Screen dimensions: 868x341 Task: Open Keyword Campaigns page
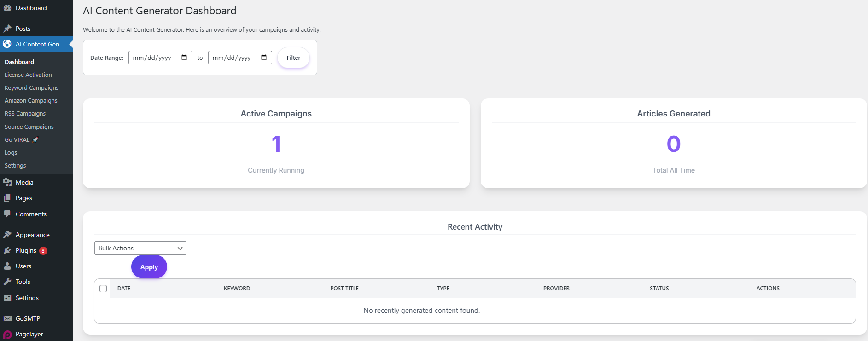(31, 87)
